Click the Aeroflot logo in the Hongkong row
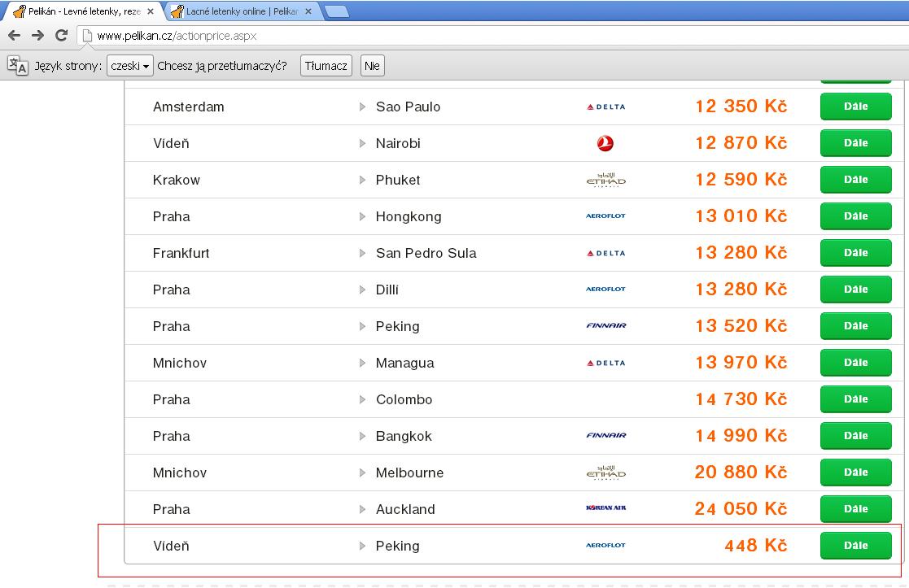This screenshot has width=909, height=588. pyautogui.click(x=605, y=216)
